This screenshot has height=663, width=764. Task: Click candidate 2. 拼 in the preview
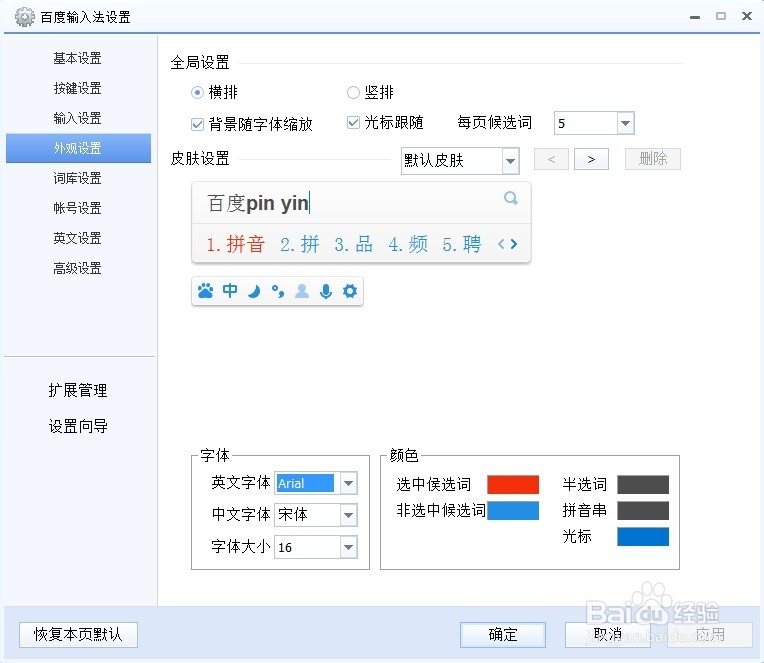300,244
